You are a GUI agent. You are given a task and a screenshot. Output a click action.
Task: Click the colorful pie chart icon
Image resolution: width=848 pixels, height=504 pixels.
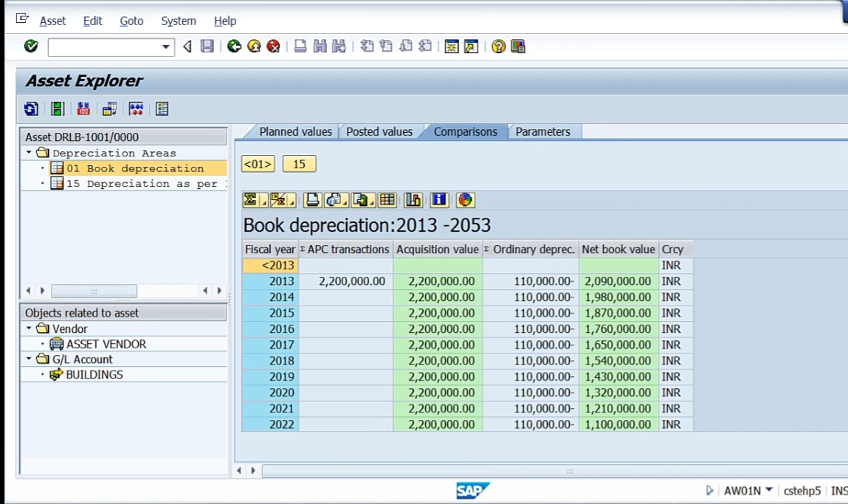click(x=465, y=200)
